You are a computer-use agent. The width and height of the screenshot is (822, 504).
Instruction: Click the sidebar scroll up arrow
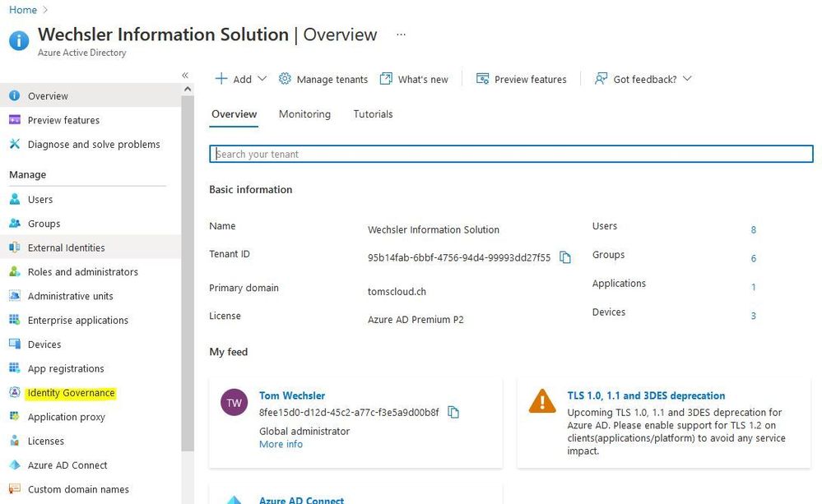pos(188,89)
